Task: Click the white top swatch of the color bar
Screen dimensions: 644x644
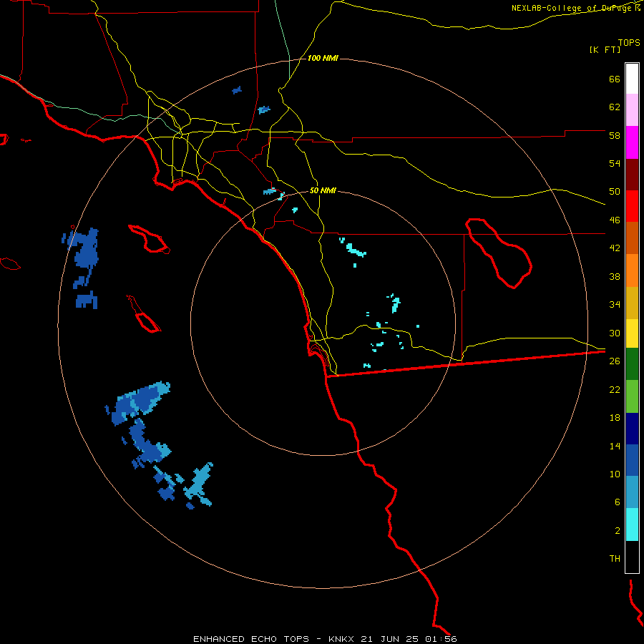Action: click(x=632, y=79)
